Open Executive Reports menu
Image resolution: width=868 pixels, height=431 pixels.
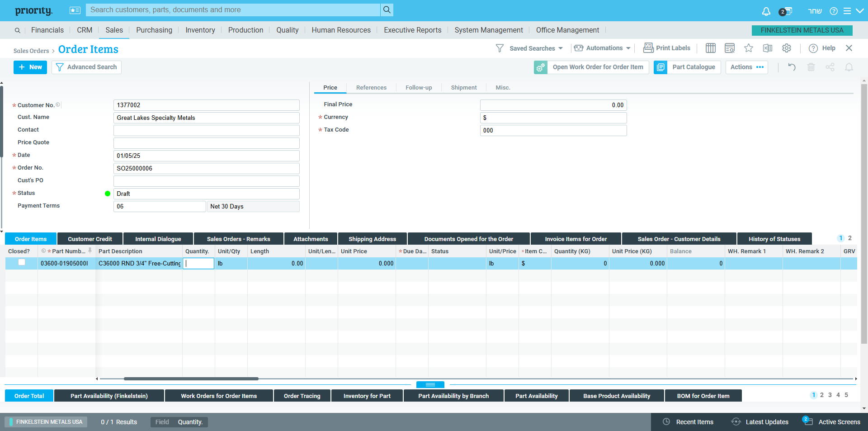coord(412,30)
